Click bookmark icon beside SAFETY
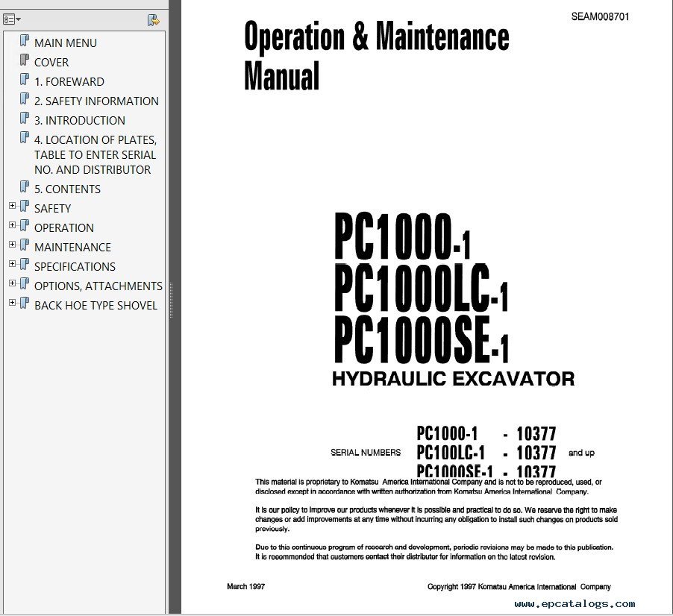 tap(25, 206)
